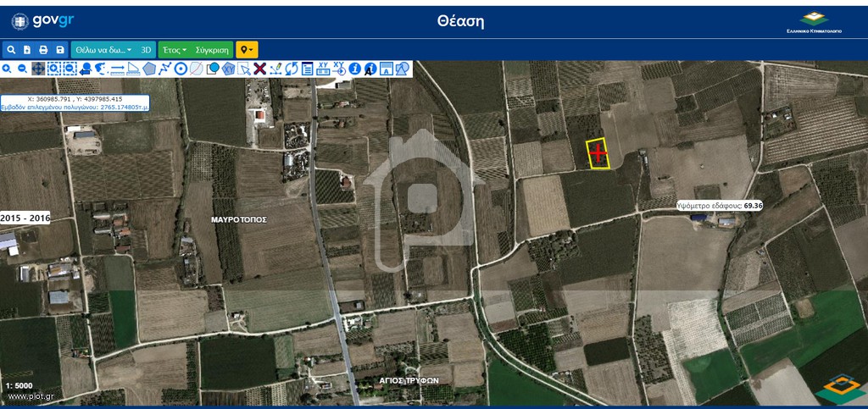Click the go to XY location icon
The height and width of the screenshot is (409, 868).
tap(339, 69)
